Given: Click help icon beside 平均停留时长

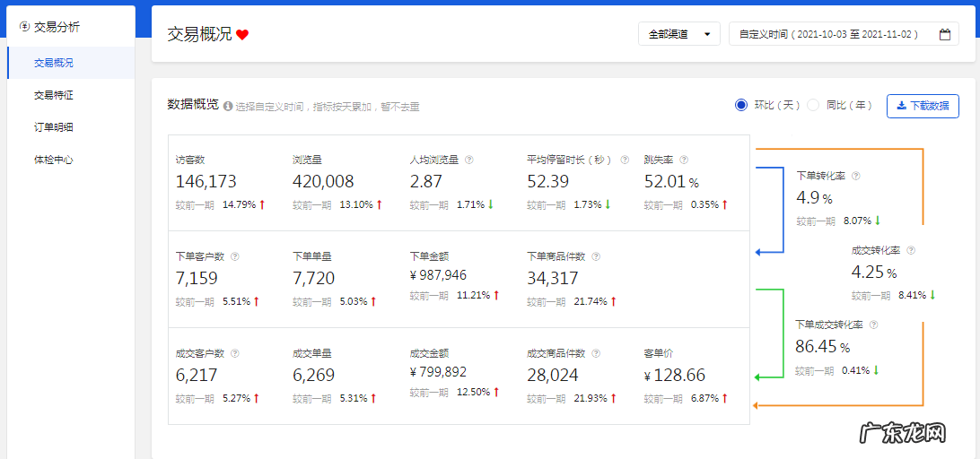Looking at the screenshot, I should tap(623, 160).
